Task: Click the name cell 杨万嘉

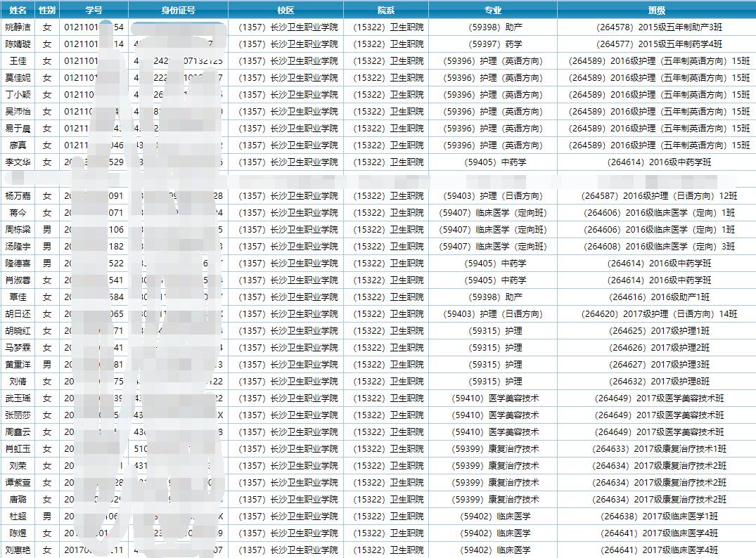Action: click(18, 196)
